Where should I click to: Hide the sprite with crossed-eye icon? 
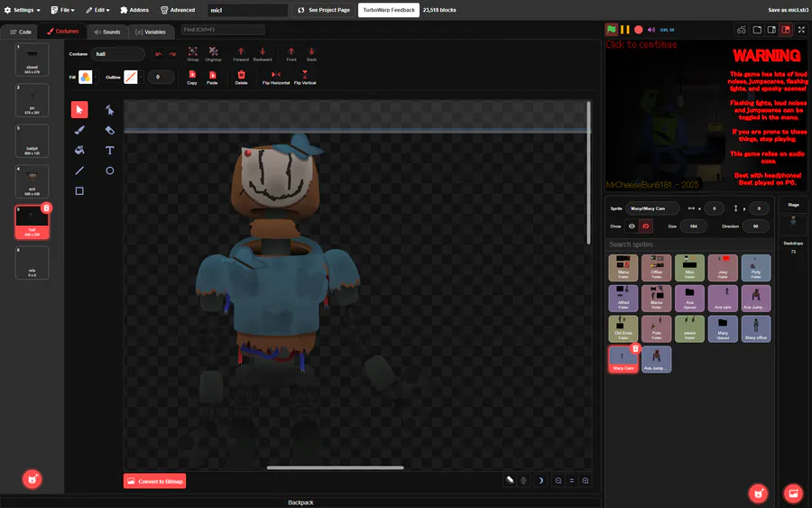[645, 226]
